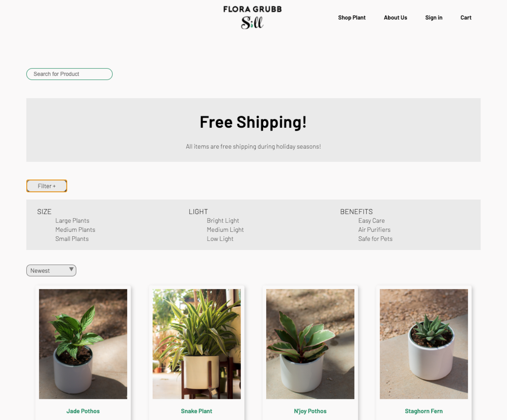The image size is (507, 420).
Task: View the Snake Plant photo
Action: (x=196, y=344)
